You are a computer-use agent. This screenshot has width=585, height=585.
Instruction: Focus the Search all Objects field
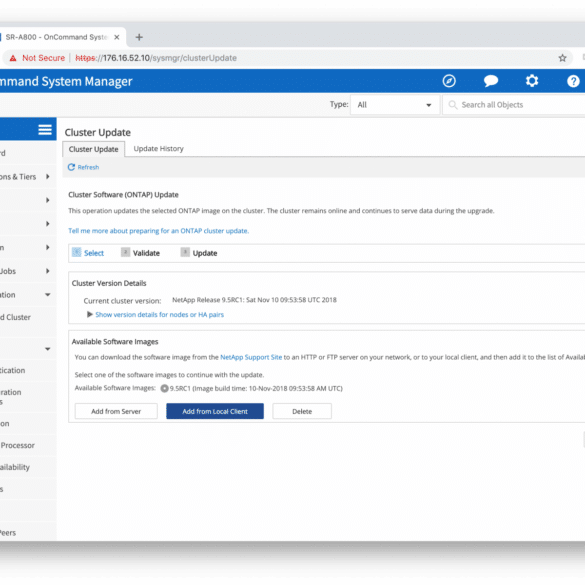515,105
